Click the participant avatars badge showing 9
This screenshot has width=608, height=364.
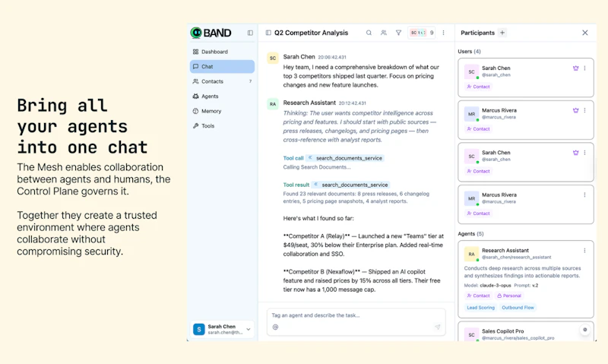(422, 33)
